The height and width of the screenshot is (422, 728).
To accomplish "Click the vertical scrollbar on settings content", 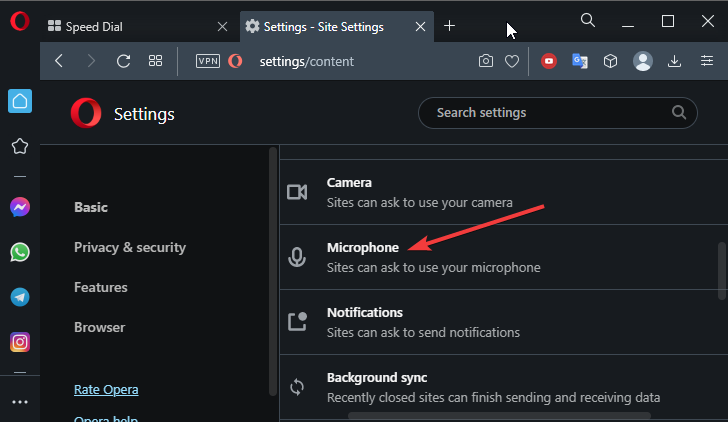I will 722,271.
